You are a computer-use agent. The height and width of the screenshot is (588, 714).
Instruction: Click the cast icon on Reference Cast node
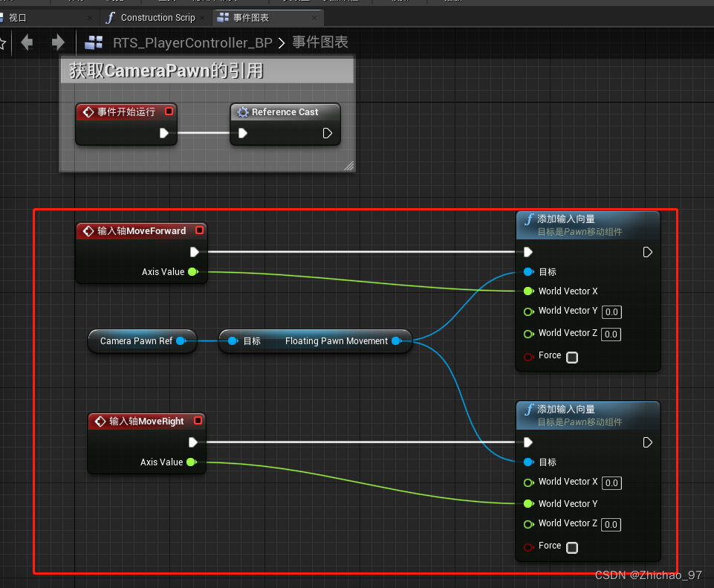tap(243, 112)
